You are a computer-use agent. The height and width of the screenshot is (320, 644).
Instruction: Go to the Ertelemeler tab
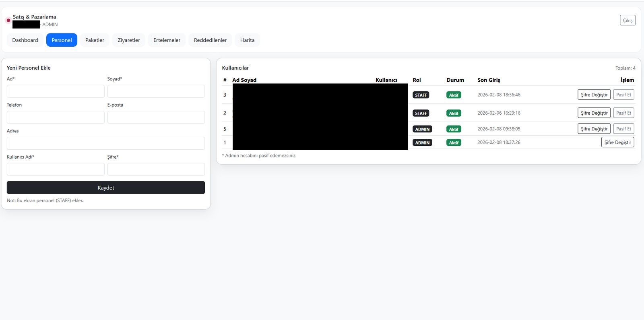point(167,40)
